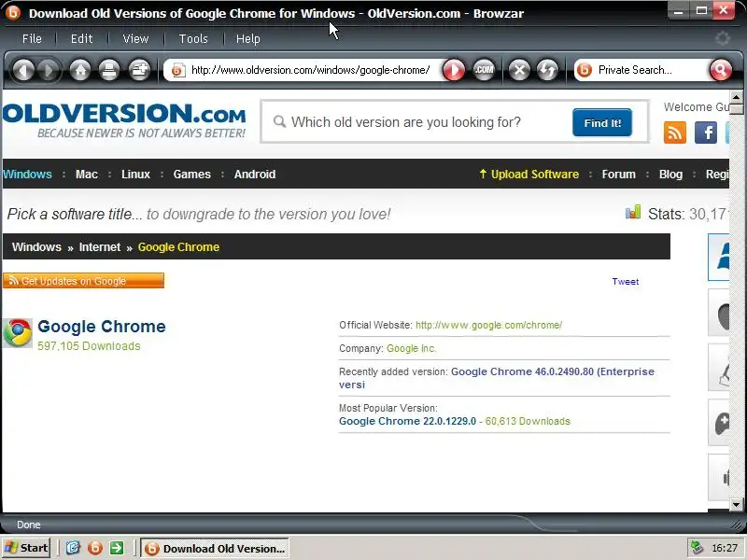Click the Private Search input box
Image resolution: width=747 pixels, height=560 pixels.
click(x=650, y=71)
